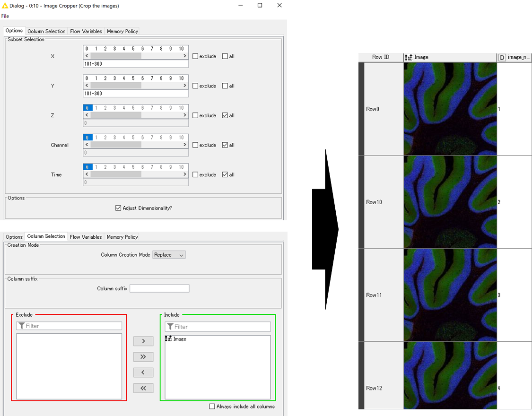Select index 0 in the Z selector
The width and height of the screenshot is (532, 416).
87,108
